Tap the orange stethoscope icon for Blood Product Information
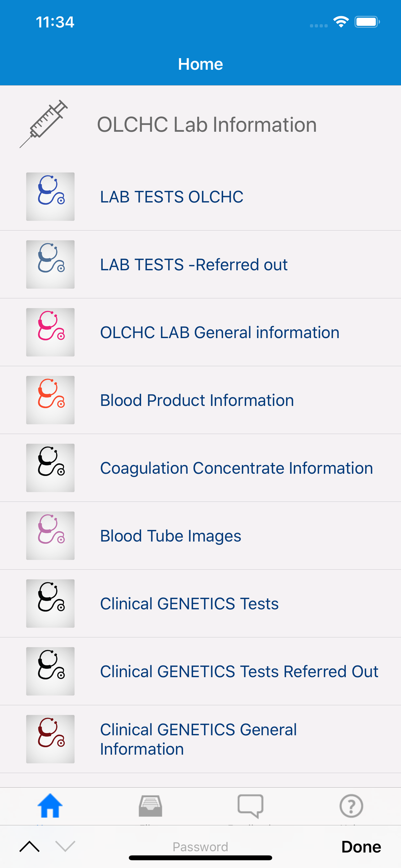Screen dimensions: 401x868 tap(50, 400)
